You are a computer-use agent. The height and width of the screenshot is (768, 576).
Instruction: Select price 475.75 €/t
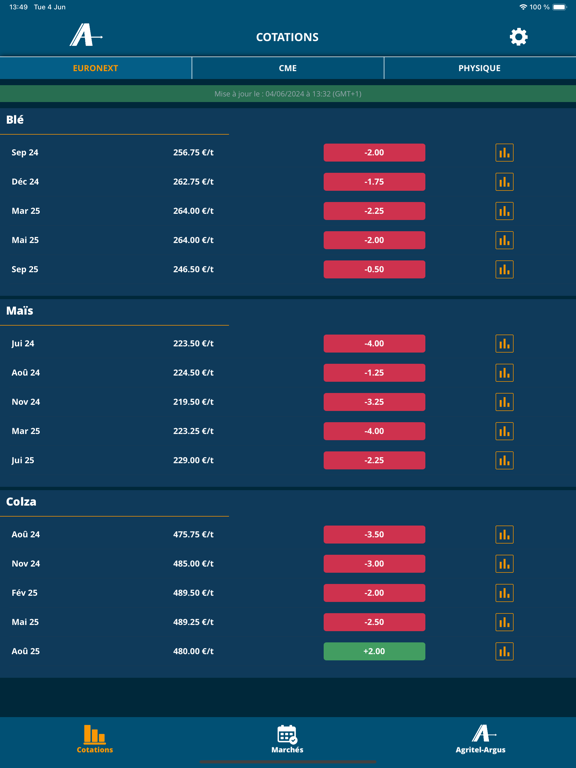point(193,534)
